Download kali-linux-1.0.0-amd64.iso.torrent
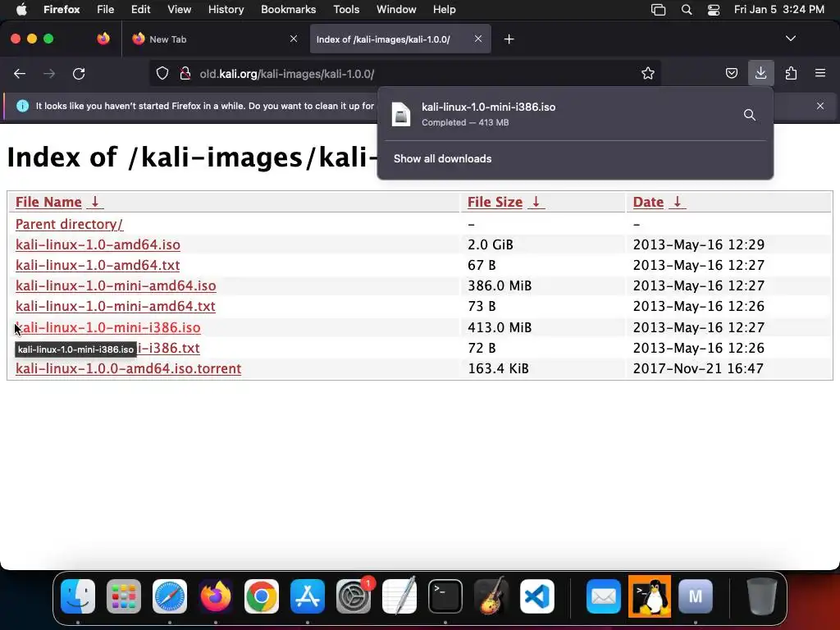The width and height of the screenshot is (840, 630). tap(128, 368)
